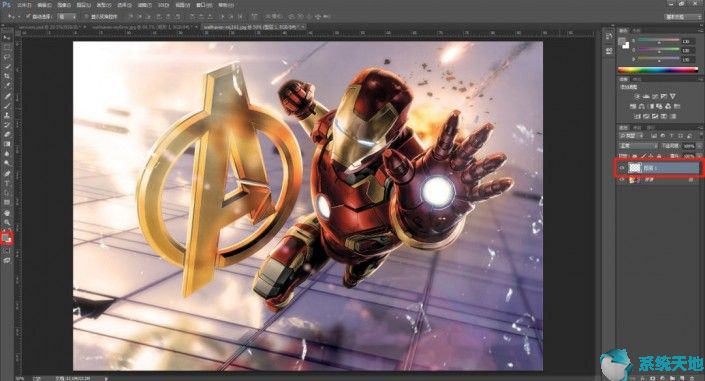Switch to the active 50% document tab

(x=254, y=27)
